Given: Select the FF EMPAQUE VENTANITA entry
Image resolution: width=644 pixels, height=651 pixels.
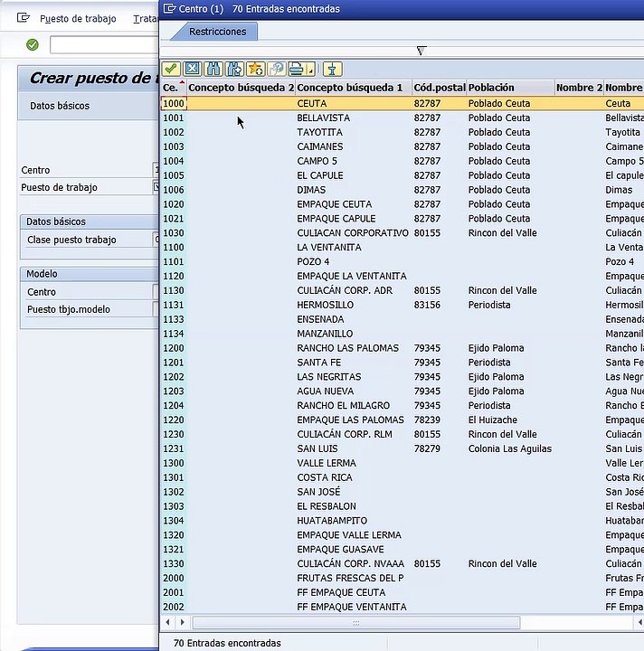Looking at the screenshot, I should [351, 607].
